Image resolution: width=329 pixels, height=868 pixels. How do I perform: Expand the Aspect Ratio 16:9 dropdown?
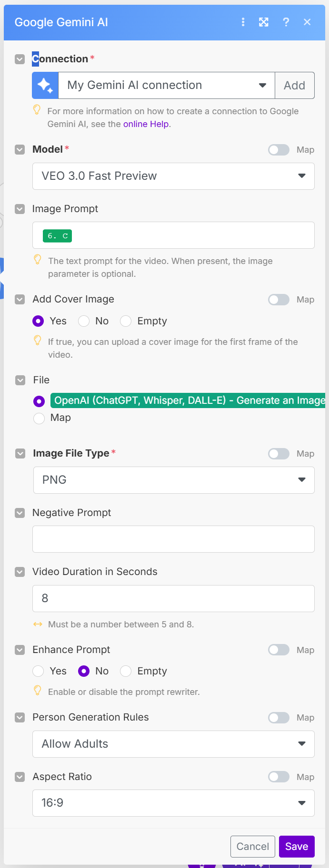[173, 803]
